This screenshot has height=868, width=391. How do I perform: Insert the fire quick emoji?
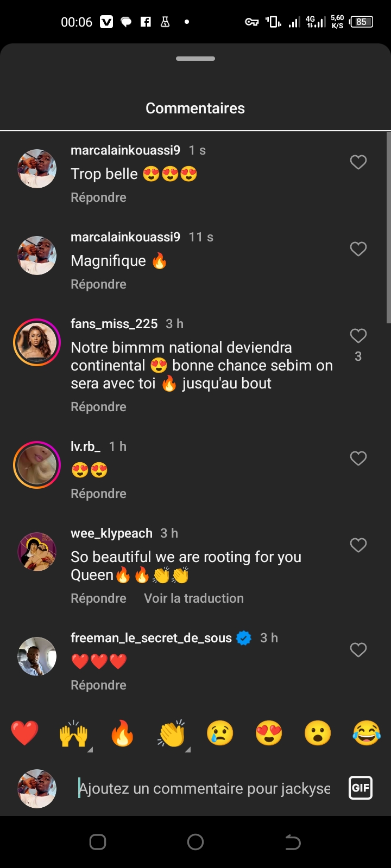122,733
